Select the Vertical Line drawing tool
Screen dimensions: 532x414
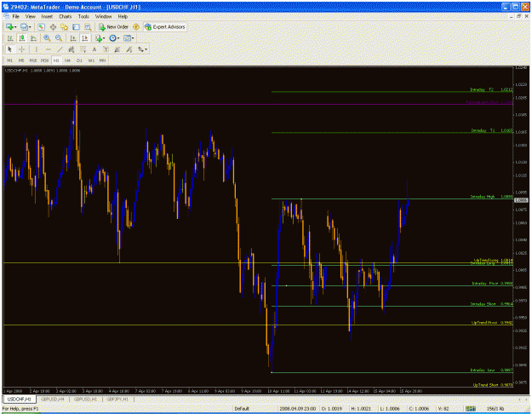[36, 49]
